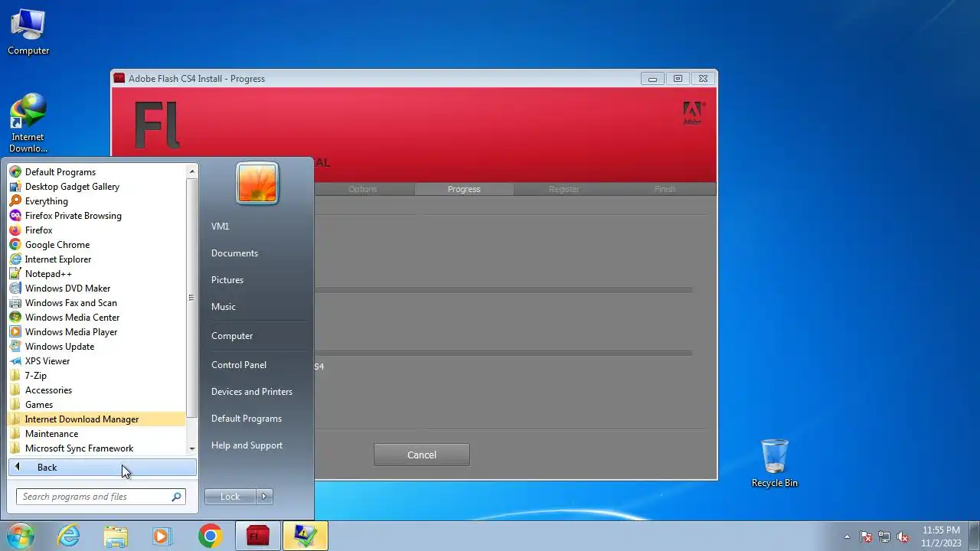Click the network status tray icon
The height and width of the screenshot is (551, 980).
(884, 536)
